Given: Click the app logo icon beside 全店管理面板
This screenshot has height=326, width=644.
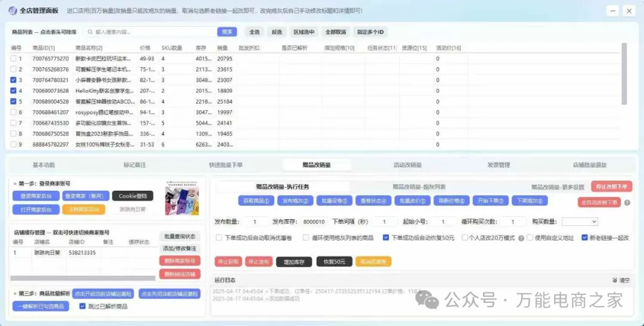Looking at the screenshot, I should click(13, 11).
